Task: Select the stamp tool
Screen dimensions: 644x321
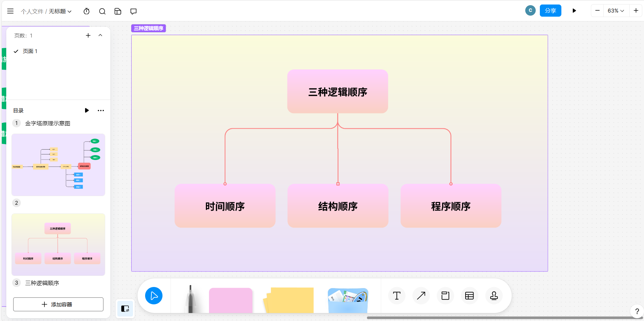Action: click(494, 296)
